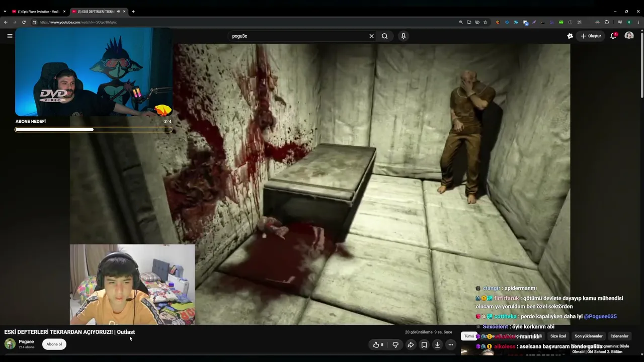Click the green extension icon in toolbar

pyautogui.click(x=561, y=22)
